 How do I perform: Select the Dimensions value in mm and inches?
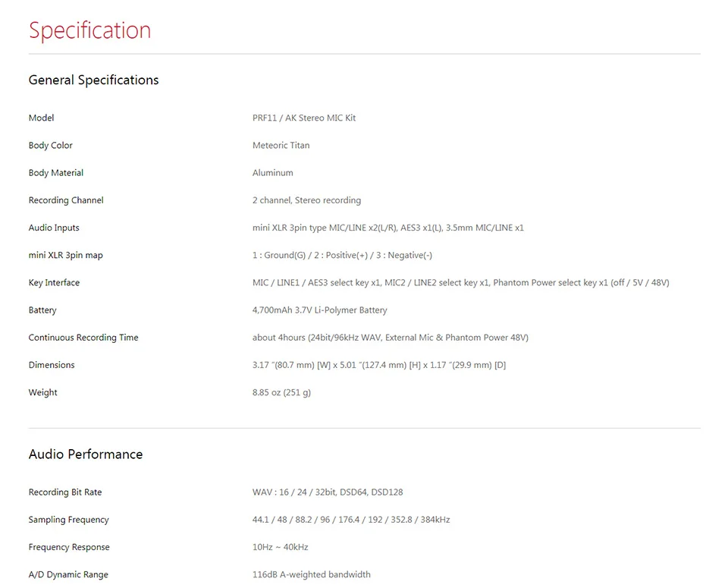click(x=379, y=365)
